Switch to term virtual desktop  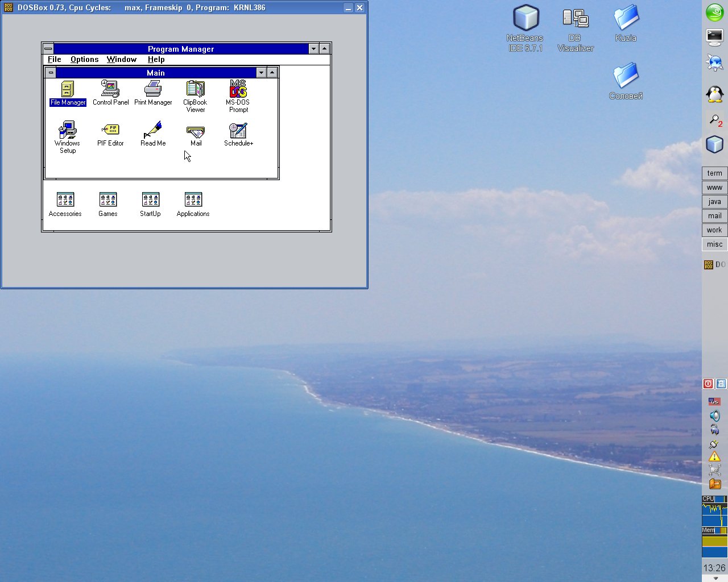click(x=715, y=173)
